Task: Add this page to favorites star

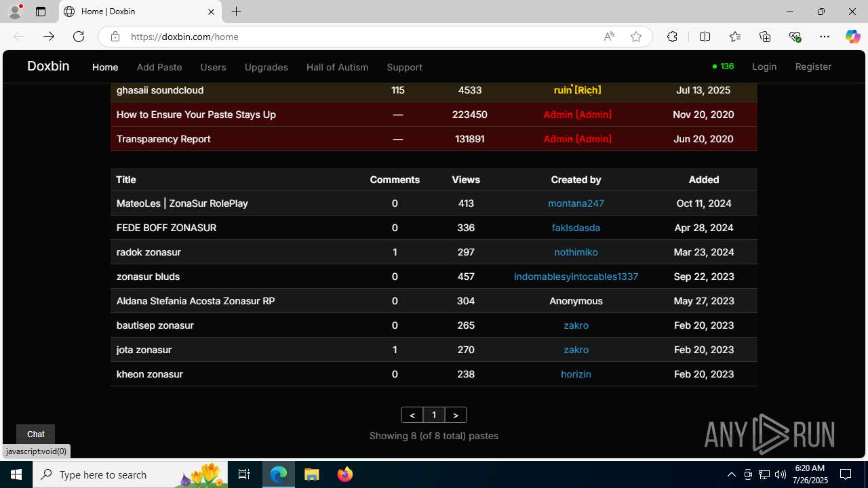Action: click(x=636, y=37)
